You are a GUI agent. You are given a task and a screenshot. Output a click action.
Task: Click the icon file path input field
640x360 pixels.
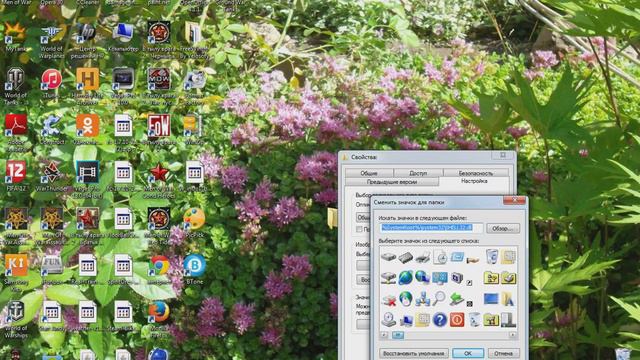click(x=431, y=228)
